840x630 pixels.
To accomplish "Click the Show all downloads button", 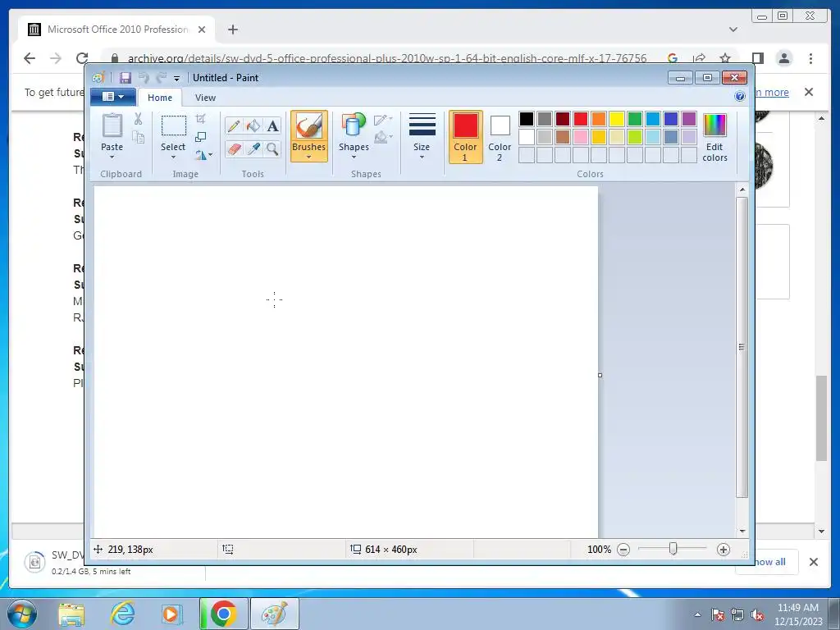I will 769,562.
